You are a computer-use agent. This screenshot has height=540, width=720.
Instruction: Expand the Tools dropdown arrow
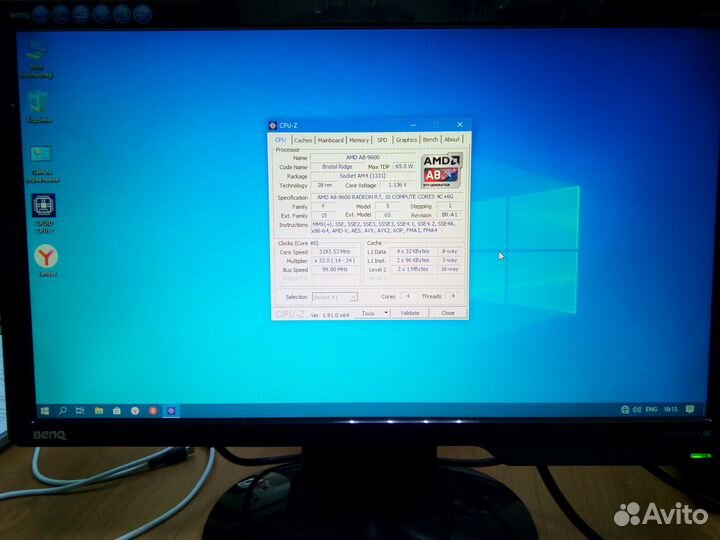click(x=386, y=313)
